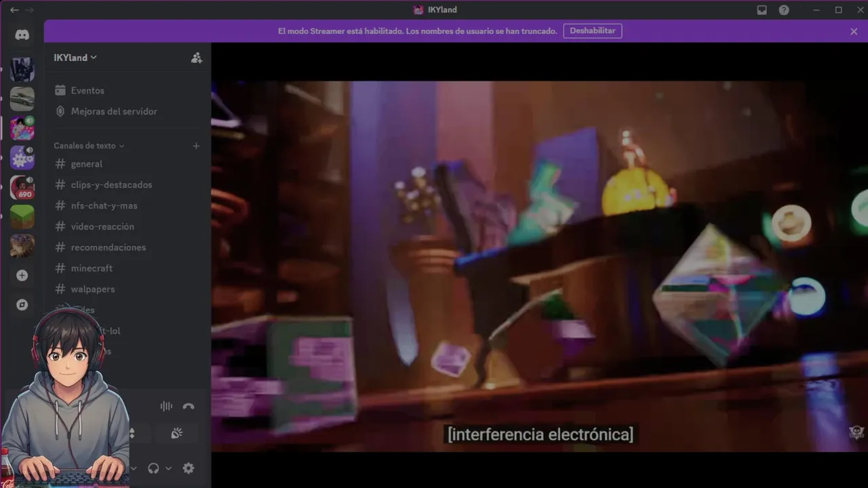
Task: Go back with the left arrow
Action: click(14, 10)
